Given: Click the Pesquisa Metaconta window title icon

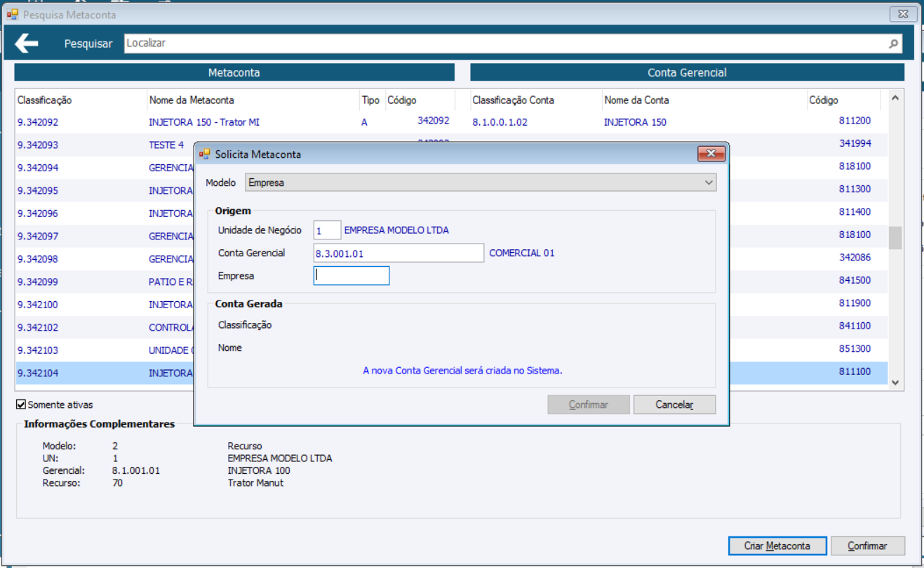Looking at the screenshot, I should pos(13,14).
